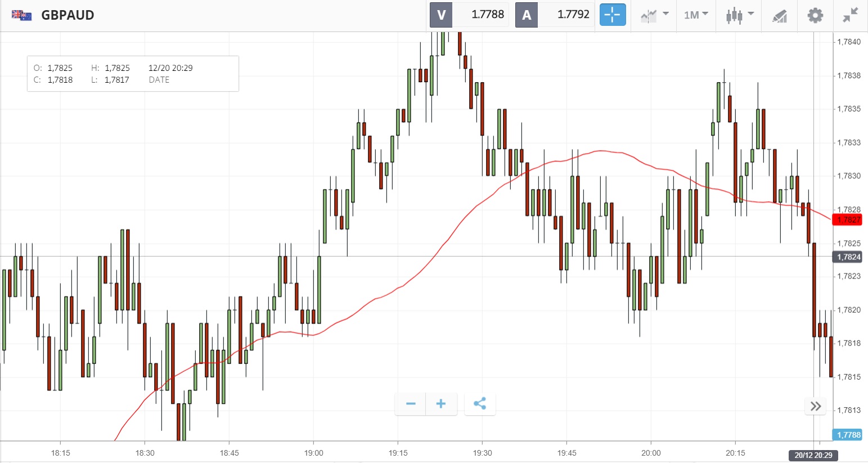Click the blue 1,7788 current price tag
Image resolution: width=868 pixels, height=463 pixels.
click(x=848, y=435)
